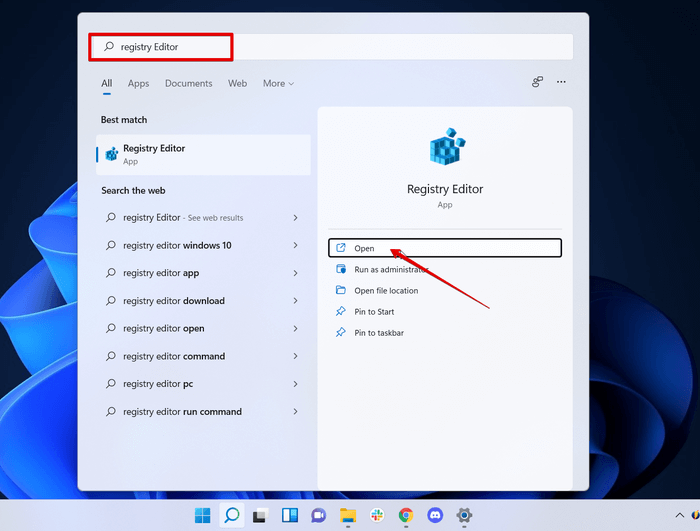Click the pin icon beside Pin to Start
Viewport: 700px width, 531px height.
341,311
